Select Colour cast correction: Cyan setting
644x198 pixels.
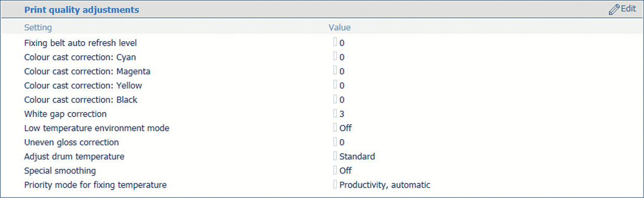point(80,57)
